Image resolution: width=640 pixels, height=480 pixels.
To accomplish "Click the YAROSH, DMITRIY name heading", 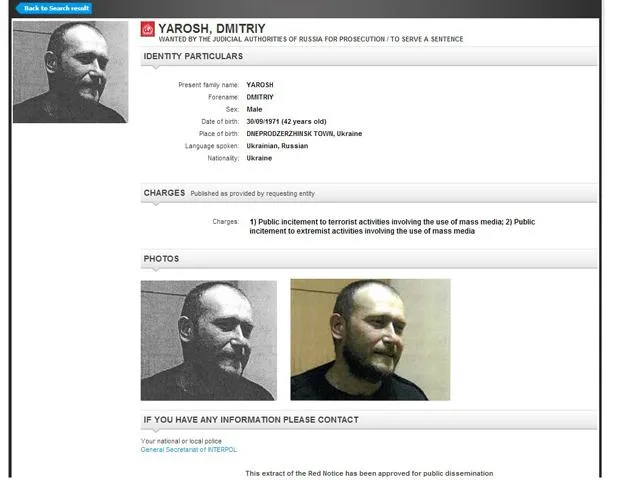I will (x=212, y=29).
